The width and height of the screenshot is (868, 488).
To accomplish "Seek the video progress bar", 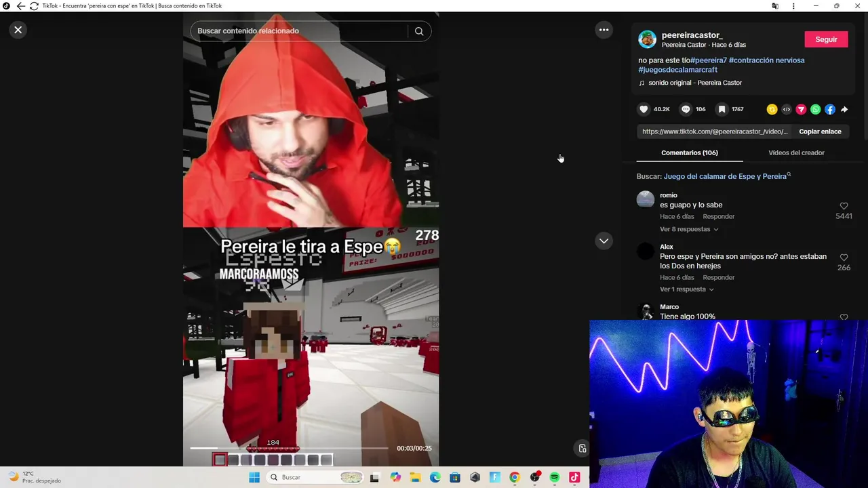I will (x=289, y=448).
